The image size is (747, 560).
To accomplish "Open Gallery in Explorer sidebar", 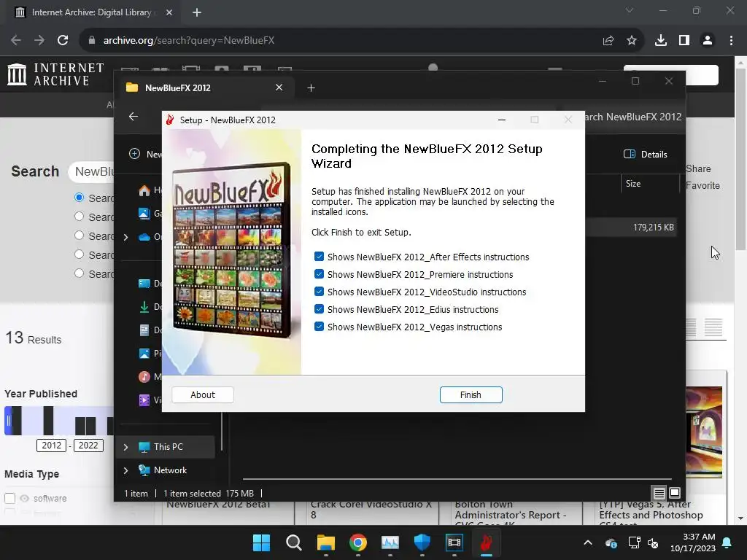I will pos(144,214).
